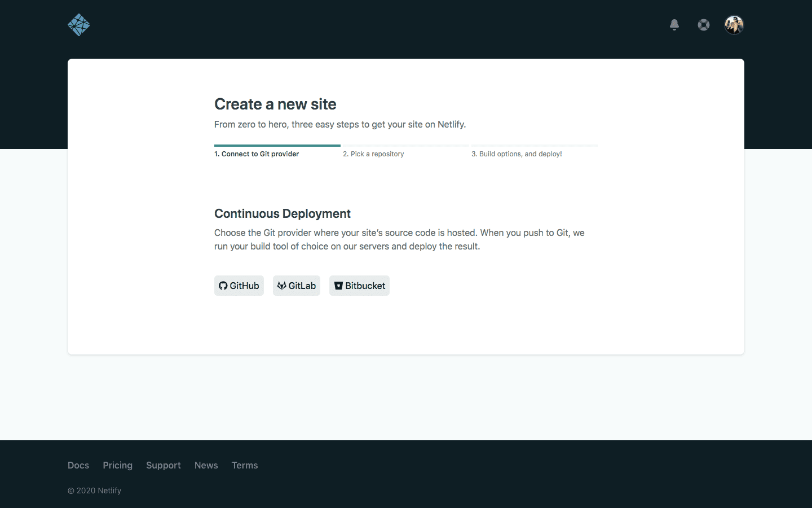Choose GitLab as the Git provider
The image size is (812, 508).
[x=297, y=286]
